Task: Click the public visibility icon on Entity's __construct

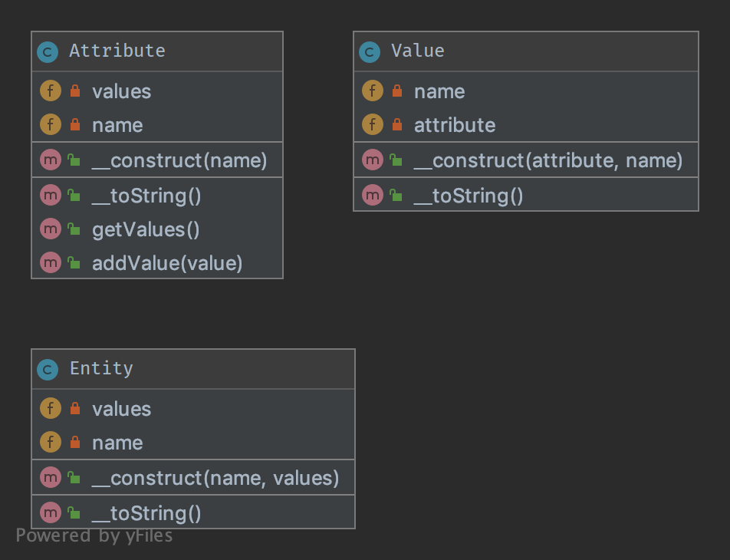Action: pyautogui.click(x=74, y=478)
